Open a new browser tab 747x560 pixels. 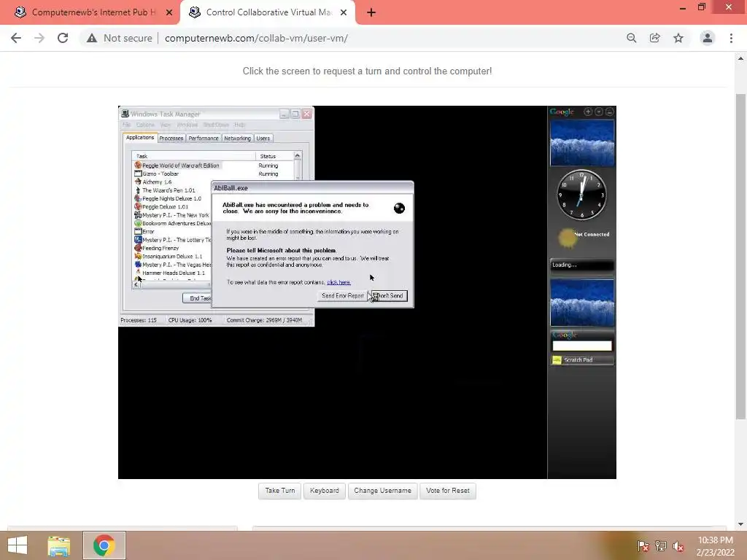pos(371,12)
